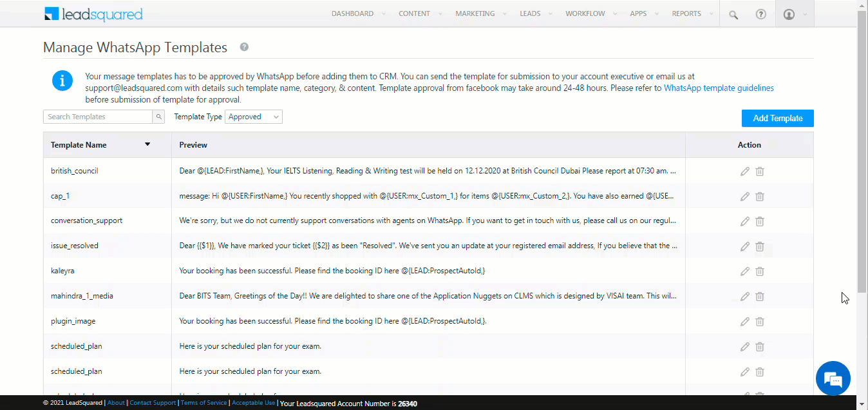Open the CONTENT menu

(x=414, y=14)
